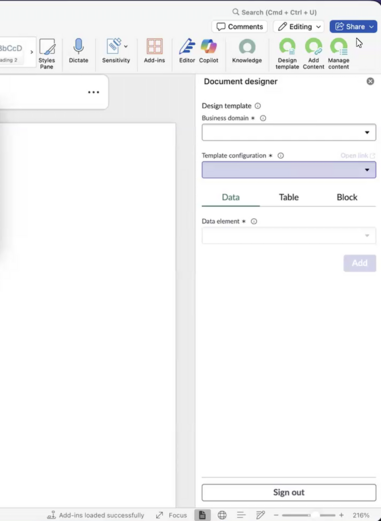The image size is (381, 521).
Task: Switch to the Block tab
Action: (347, 197)
